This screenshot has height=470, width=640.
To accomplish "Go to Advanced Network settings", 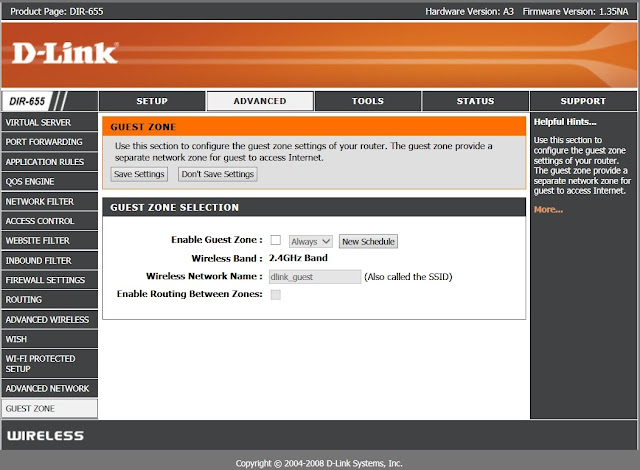I will point(49,388).
